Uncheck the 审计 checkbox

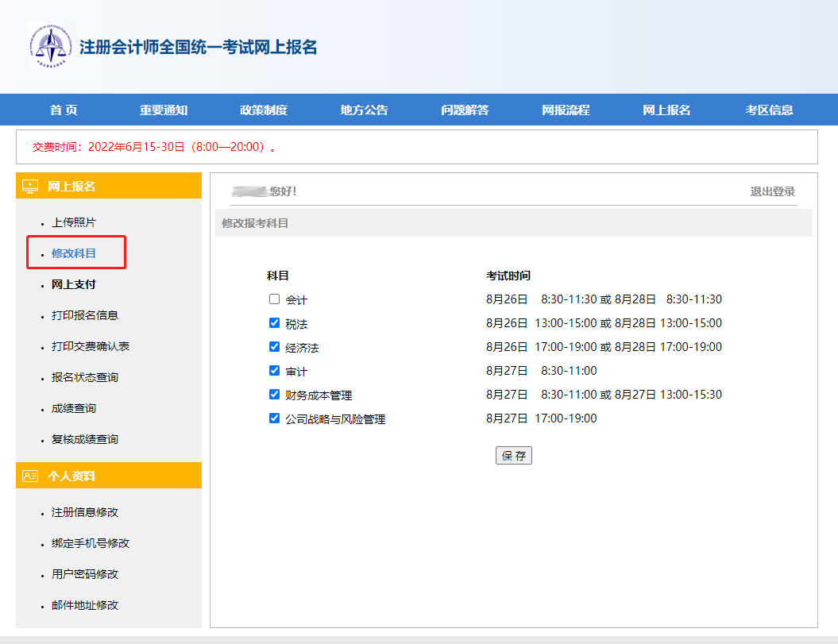275,371
